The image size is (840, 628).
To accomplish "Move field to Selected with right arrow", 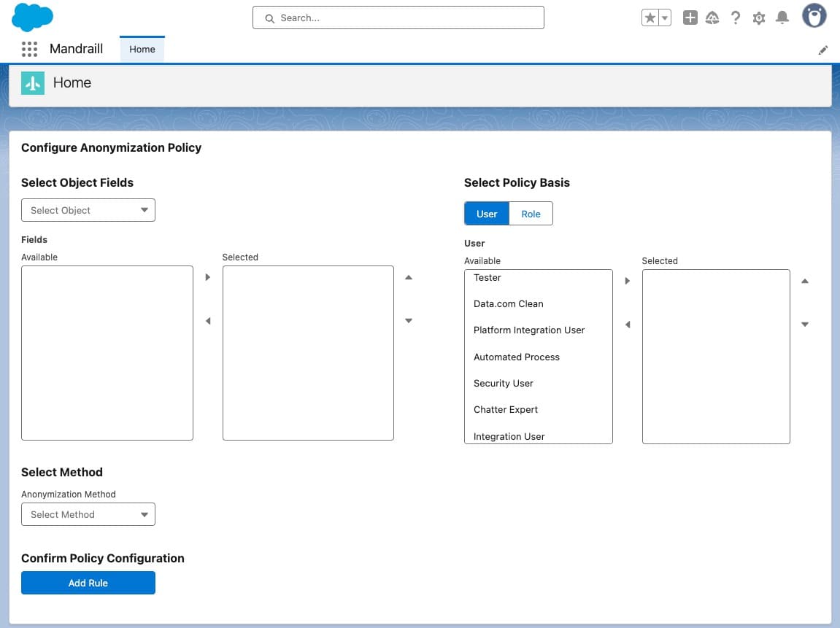I will [x=208, y=277].
